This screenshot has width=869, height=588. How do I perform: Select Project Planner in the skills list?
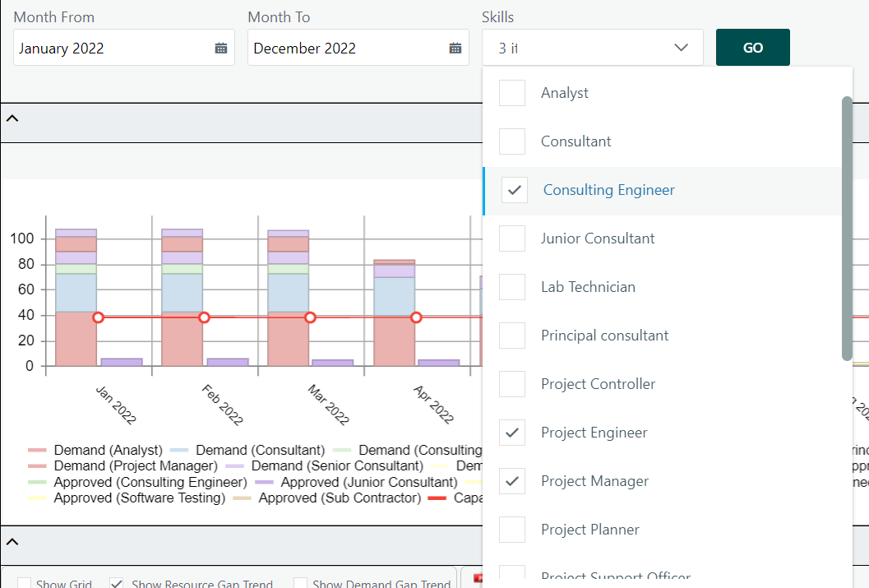[589, 530]
